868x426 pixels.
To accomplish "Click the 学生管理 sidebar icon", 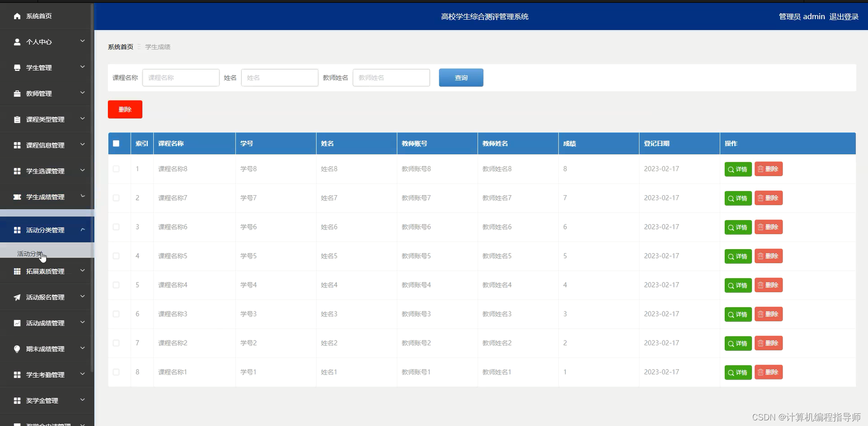I will tap(17, 68).
